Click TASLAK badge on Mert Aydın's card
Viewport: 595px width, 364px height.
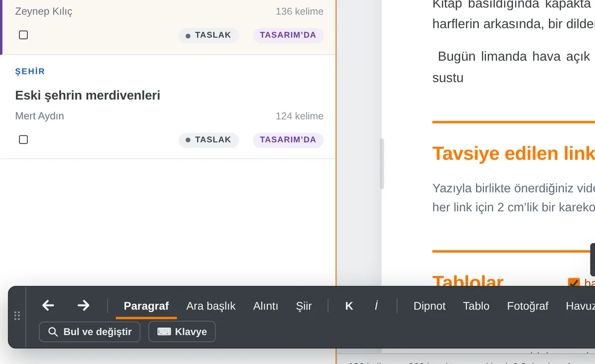[208, 140]
